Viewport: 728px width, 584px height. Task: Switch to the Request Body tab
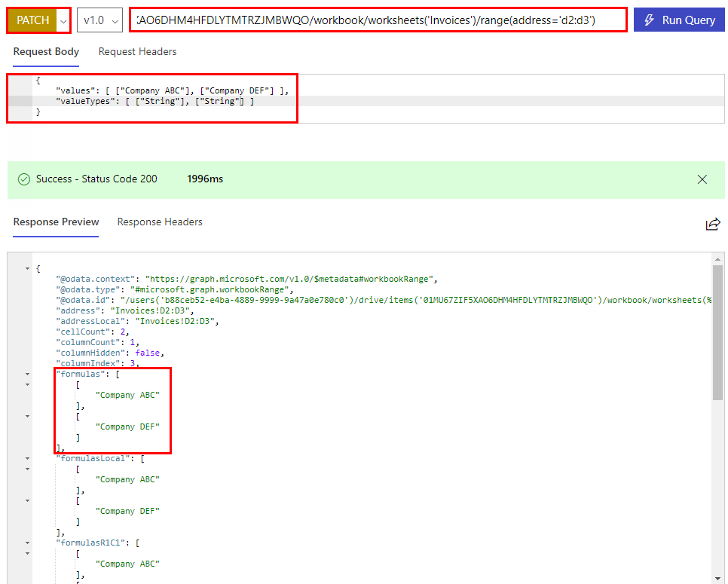46,52
